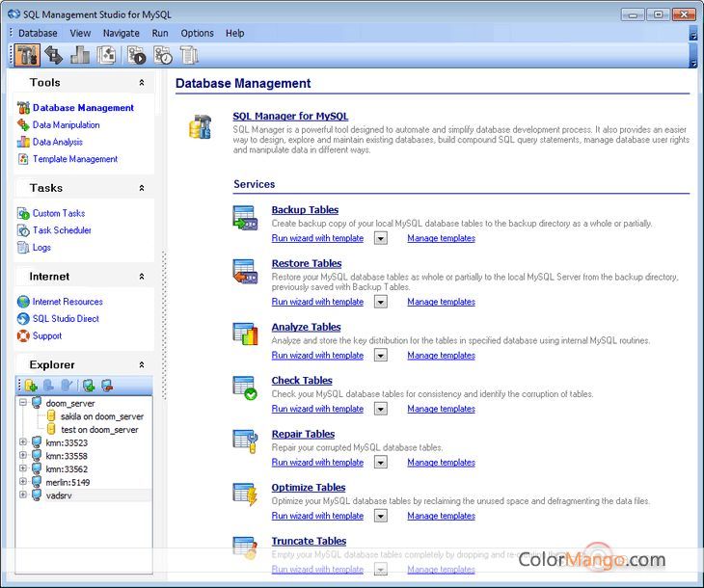Expand the kmn:33523 tree node
The image size is (704, 588).
(x=23, y=442)
